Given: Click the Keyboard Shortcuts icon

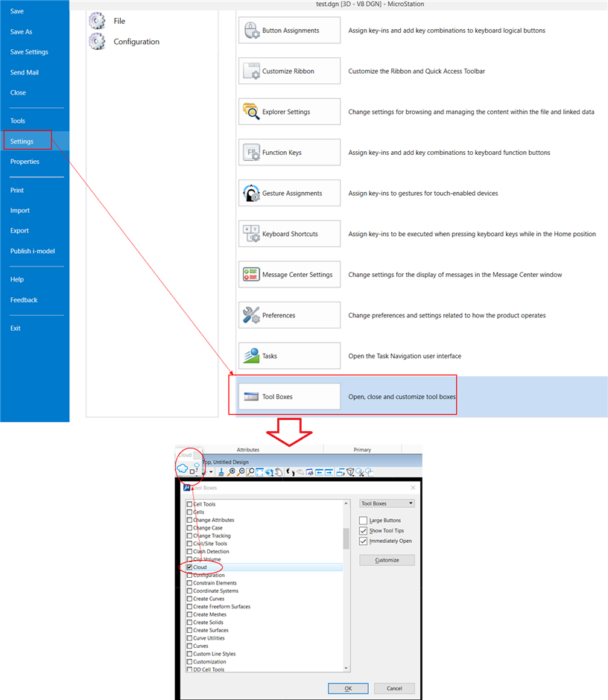Looking at the screenshot, I should [x=252, y=234].
